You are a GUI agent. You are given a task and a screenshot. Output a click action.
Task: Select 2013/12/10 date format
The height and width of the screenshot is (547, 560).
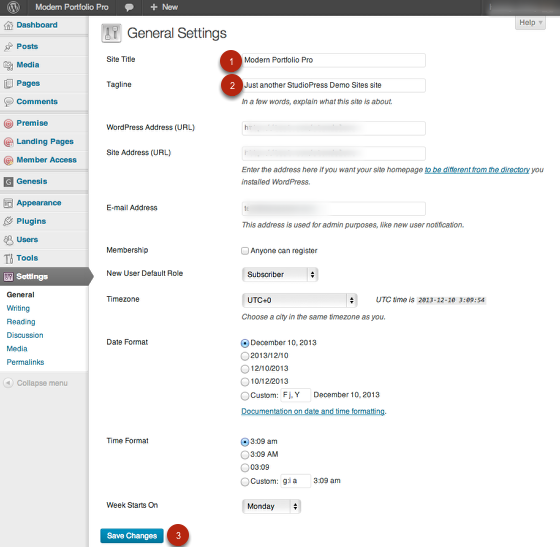coord(245,356)
